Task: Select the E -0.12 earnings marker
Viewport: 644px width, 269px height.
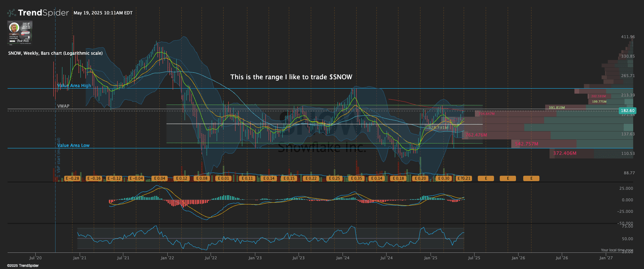Action: (115, 178)
